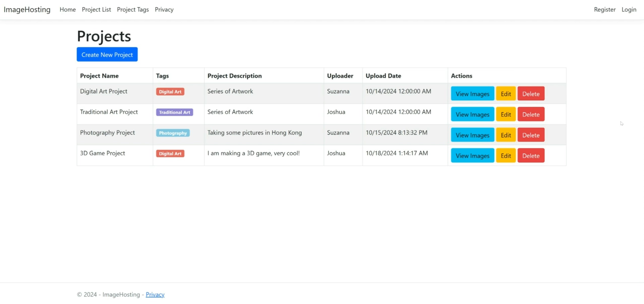Viewport: 644px width, 304px height.
Task: Click the Login link
Action: [x=629, y=10]
